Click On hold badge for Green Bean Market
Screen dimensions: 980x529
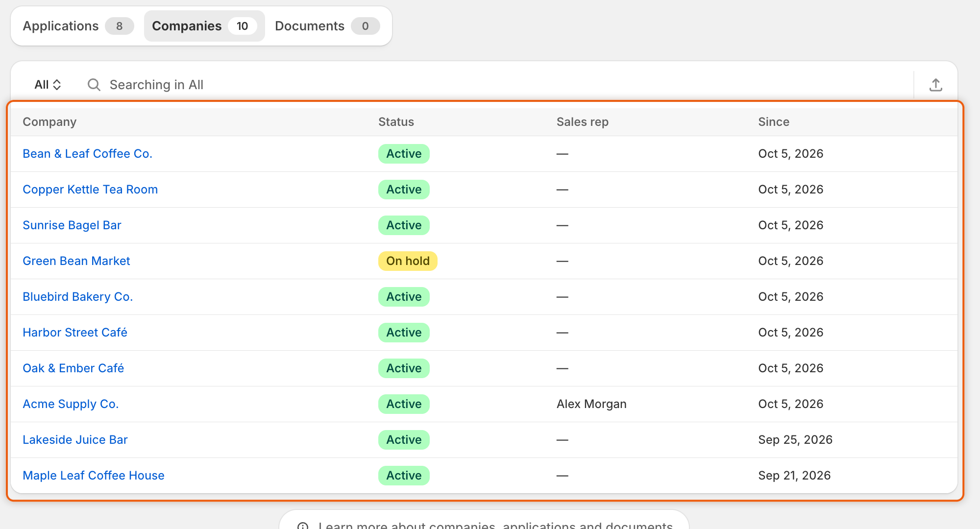click(x=408, y=261)
